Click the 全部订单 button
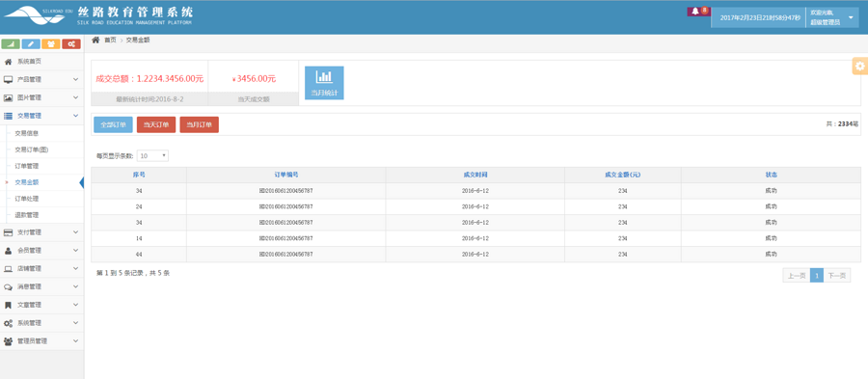Viewport: 868px width, 379px height. [114, 125]
